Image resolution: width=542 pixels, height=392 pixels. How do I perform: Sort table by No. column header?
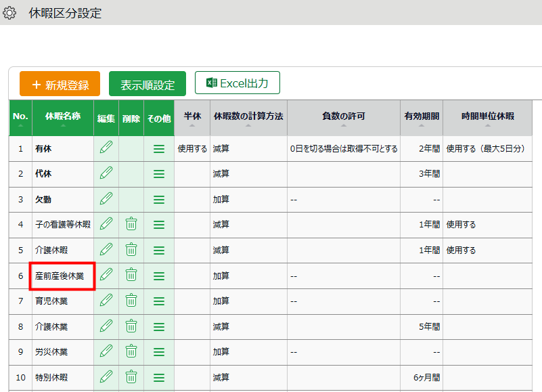(20, 118)
